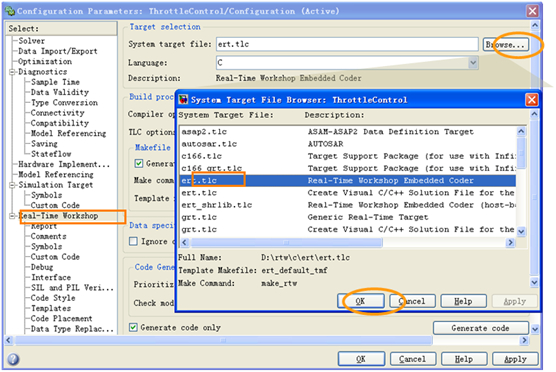Close the Configuration Parameters window

point(532,11)
